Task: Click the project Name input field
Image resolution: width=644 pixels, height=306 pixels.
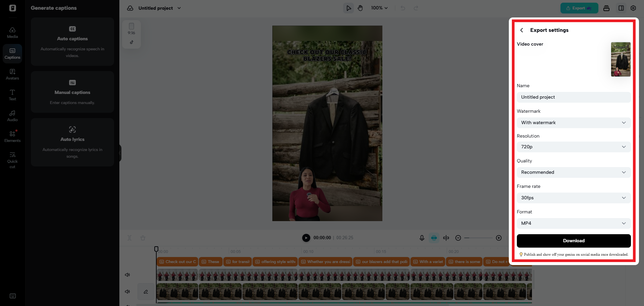Action: (574, 97)
